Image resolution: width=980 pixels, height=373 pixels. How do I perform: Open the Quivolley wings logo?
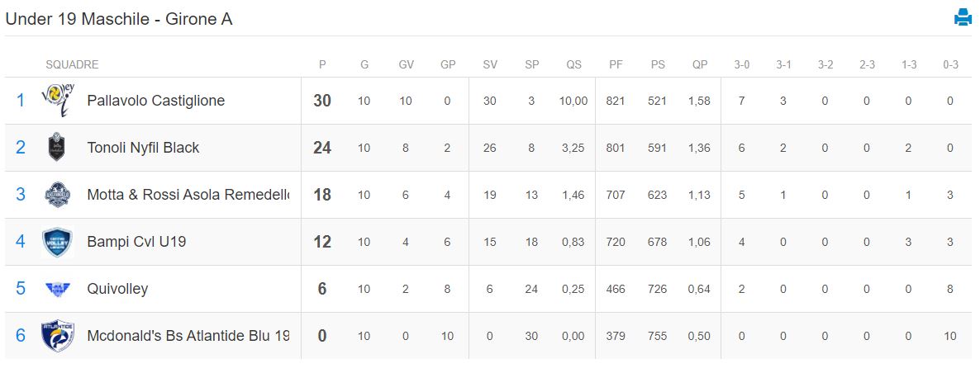pos(58,289)
